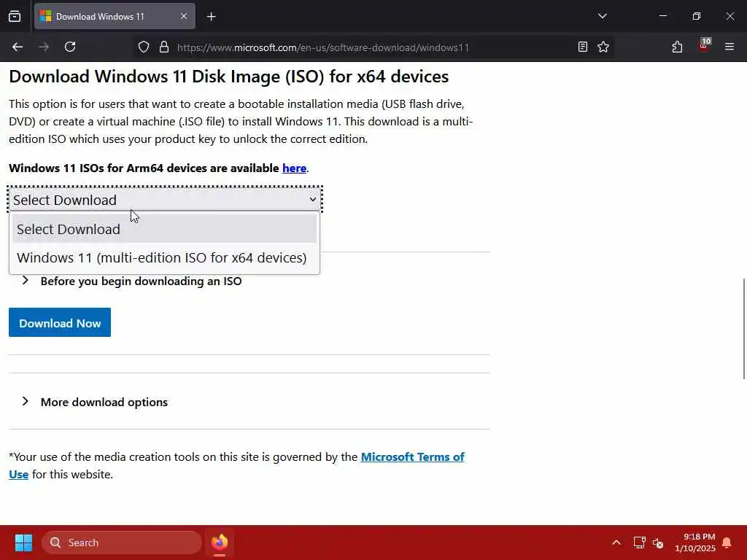Open the uBlock extension icon with badge 10
Viewport: 747px width, 560px height.
704,46
